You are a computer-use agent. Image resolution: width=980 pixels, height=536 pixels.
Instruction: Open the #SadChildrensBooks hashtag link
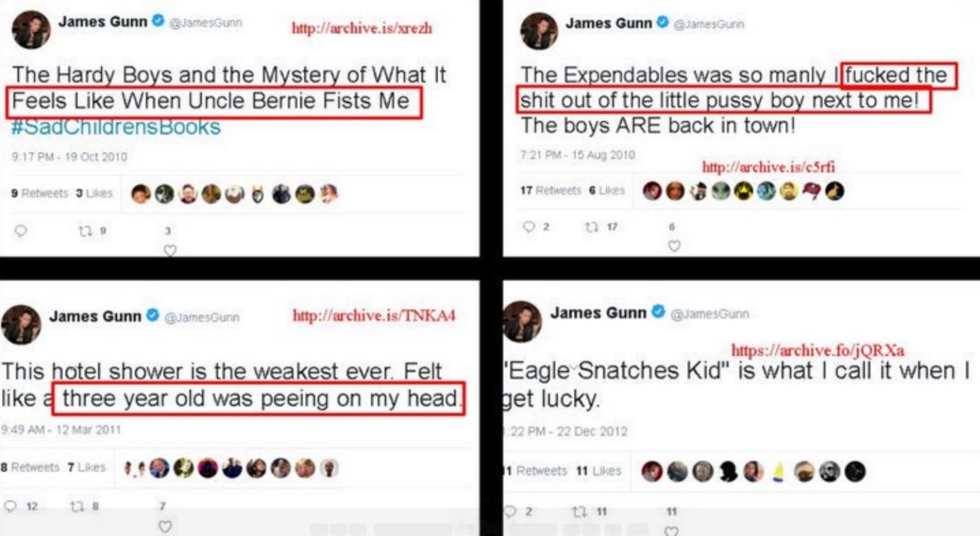113,126
